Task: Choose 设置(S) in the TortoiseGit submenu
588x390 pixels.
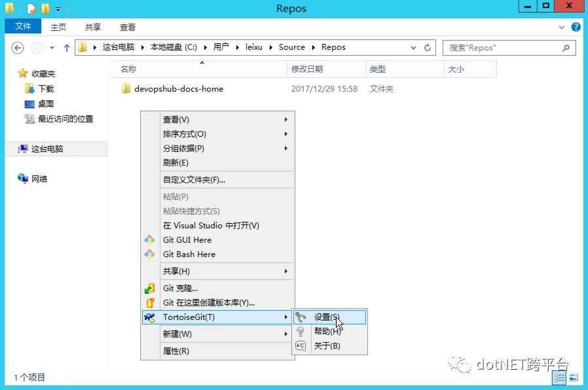Action: click(x=329, y=317)
